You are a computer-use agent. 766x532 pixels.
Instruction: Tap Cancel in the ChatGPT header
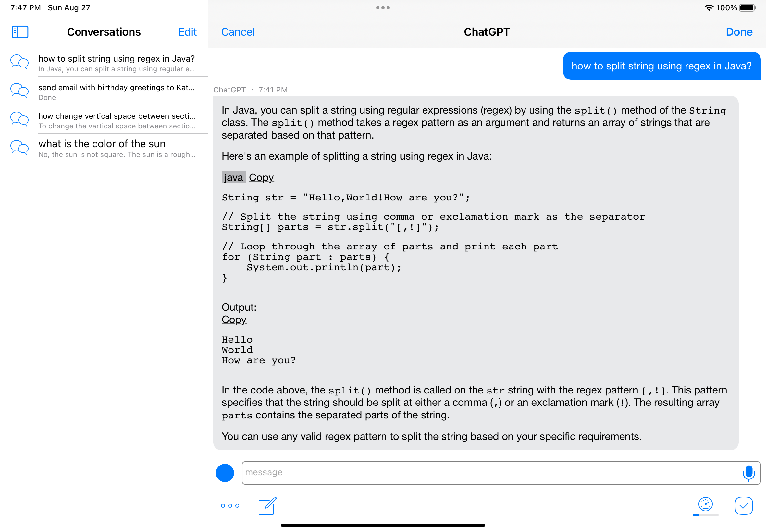point(238,32)
